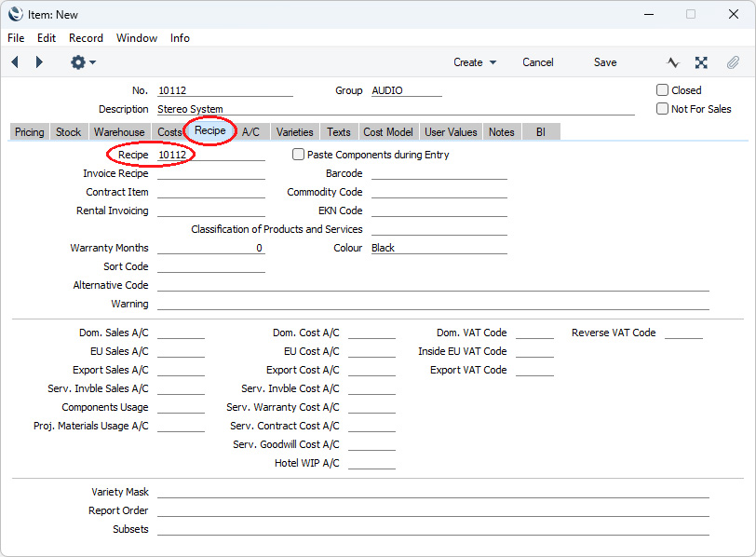This screenshot has width=756, height=557.
Task: Open the Edit menu
Action: point(47,38)
